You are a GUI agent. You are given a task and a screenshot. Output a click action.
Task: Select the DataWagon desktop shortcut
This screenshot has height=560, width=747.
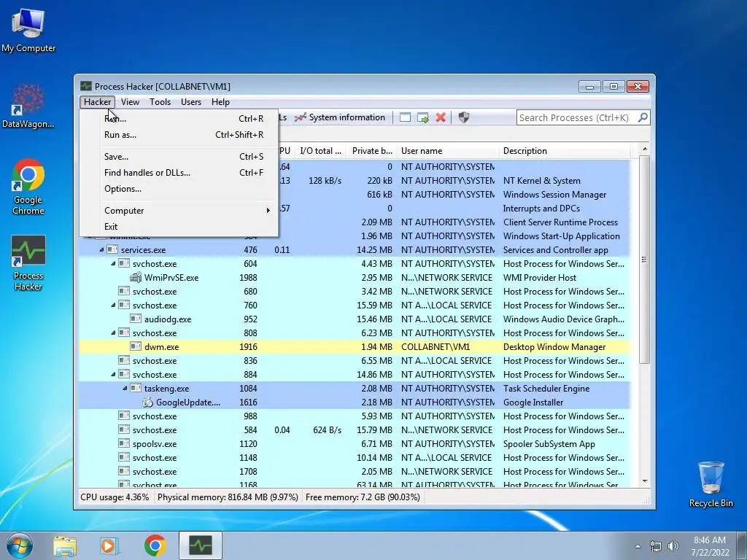pos(28,105)
